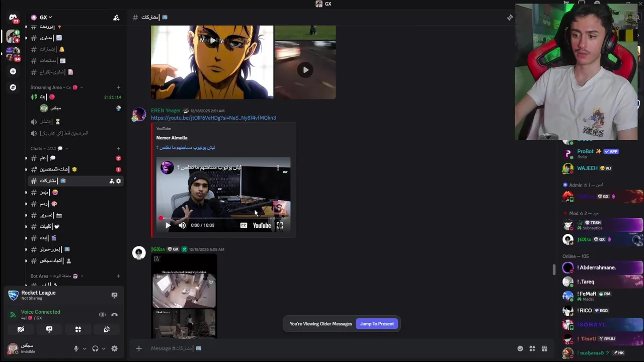Select the GX server icon in sidebar
Image resolution: width=644 pixels, height=362 pixels.
coord(13,37)
